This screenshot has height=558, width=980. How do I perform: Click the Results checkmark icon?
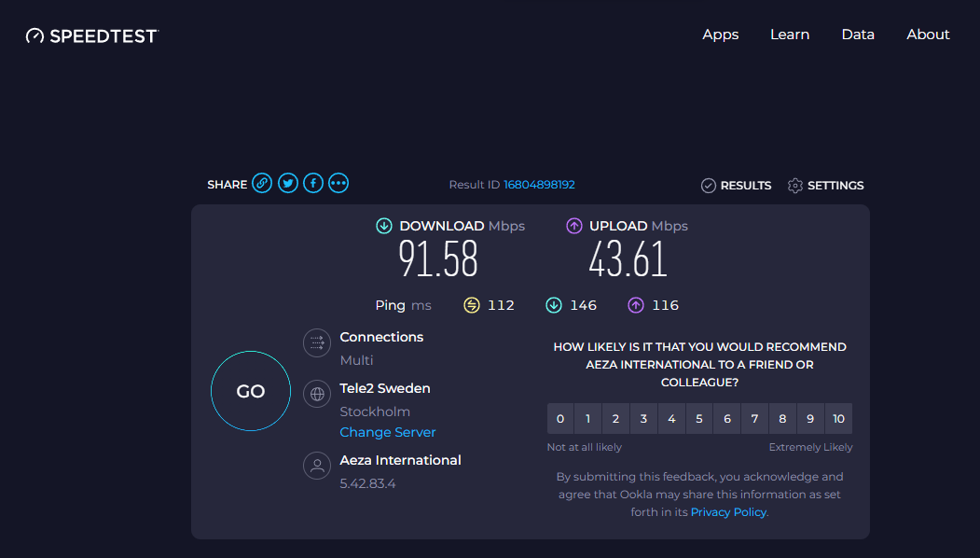click(709, 186)
